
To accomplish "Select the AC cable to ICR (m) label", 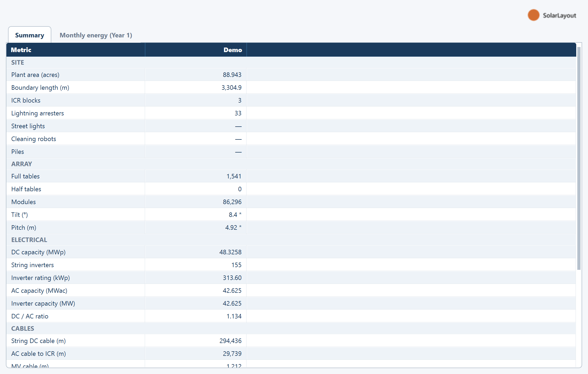I will click(x=38, y=354).
